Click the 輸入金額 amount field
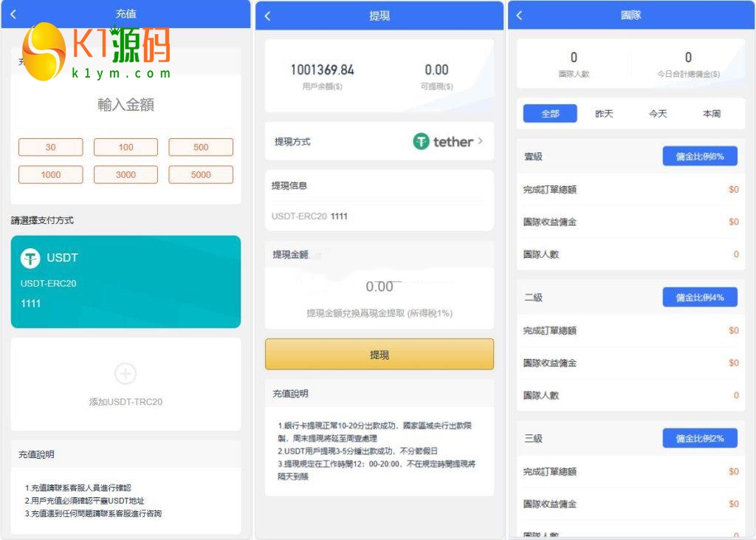 (x=126, y=105)
